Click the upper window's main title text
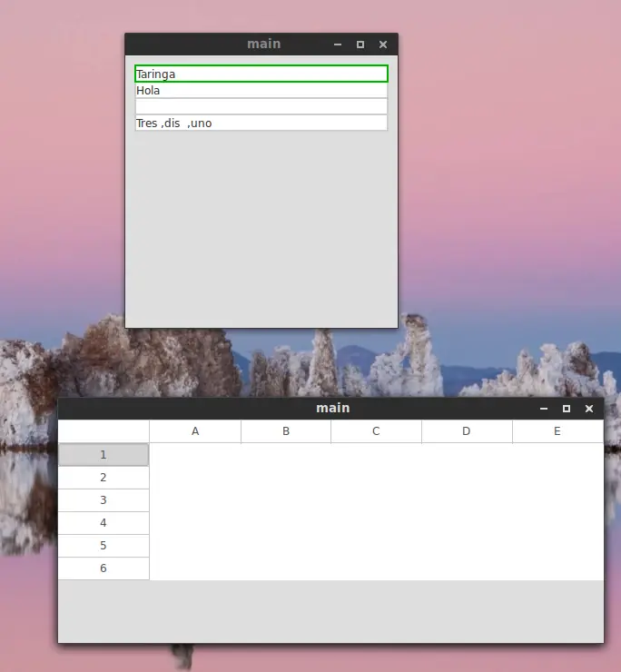 [x=264, y=44]
